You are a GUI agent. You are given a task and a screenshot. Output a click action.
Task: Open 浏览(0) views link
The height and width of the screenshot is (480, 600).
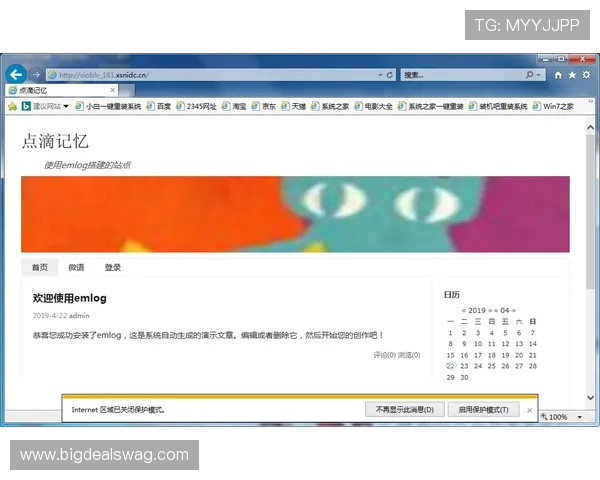(409, 355)
